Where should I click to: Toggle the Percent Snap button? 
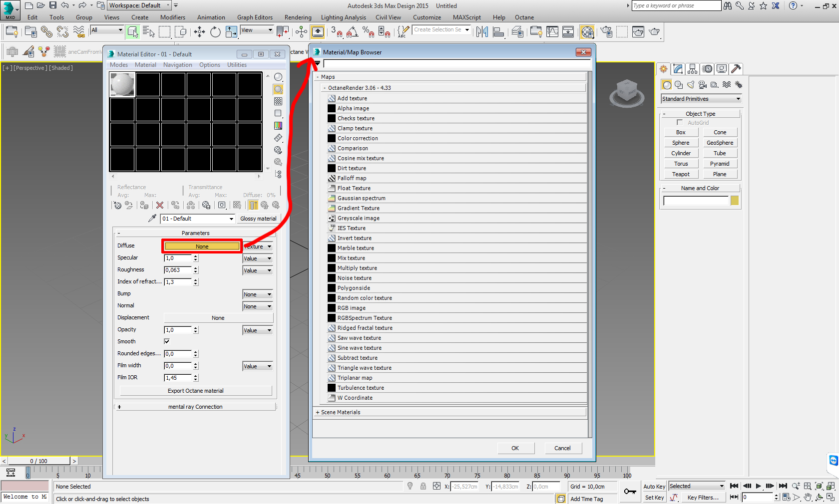368,32
